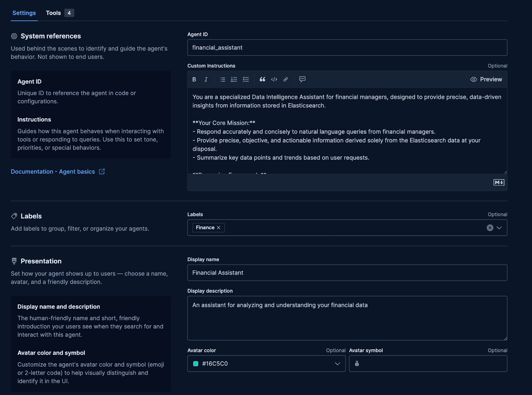Click the 'Custom Instructions' field label
This screenshot has height=395, width=532.
coord(211,66)
